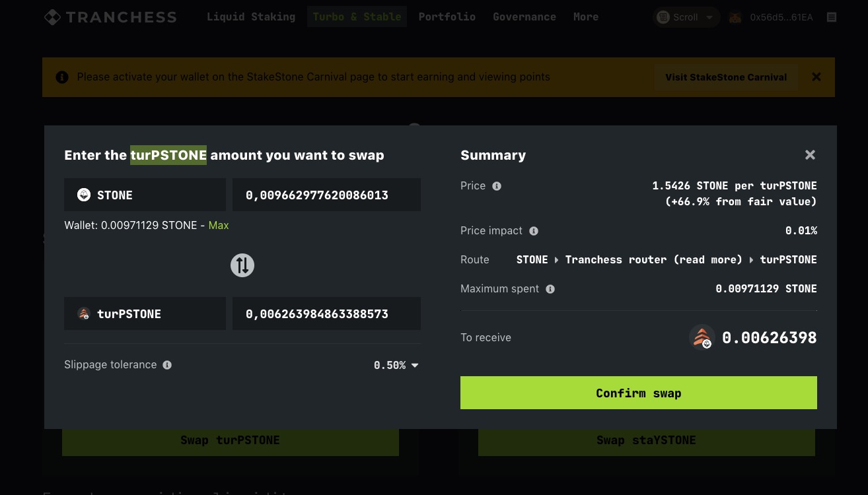The width and height of the screenshot is (868, 495).
Task: Open the More menu
Action: tap(585, 17)
